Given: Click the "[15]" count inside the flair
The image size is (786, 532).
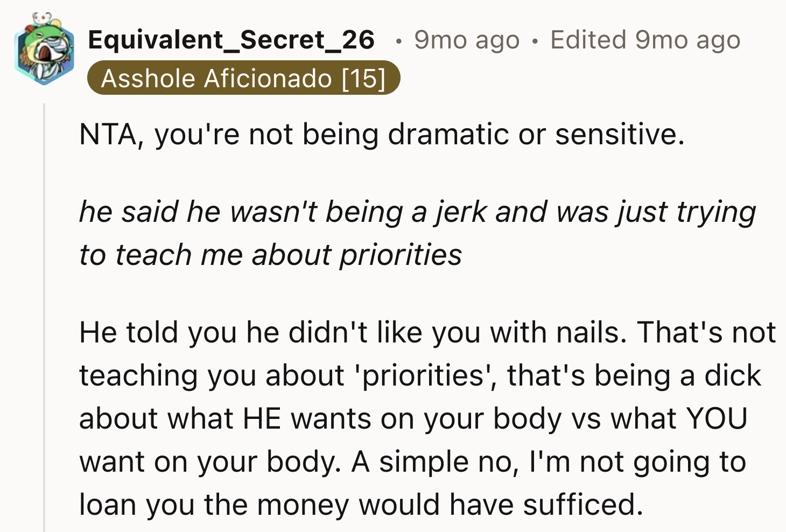Looking at the screenshot, I should [x=363, y=78].
